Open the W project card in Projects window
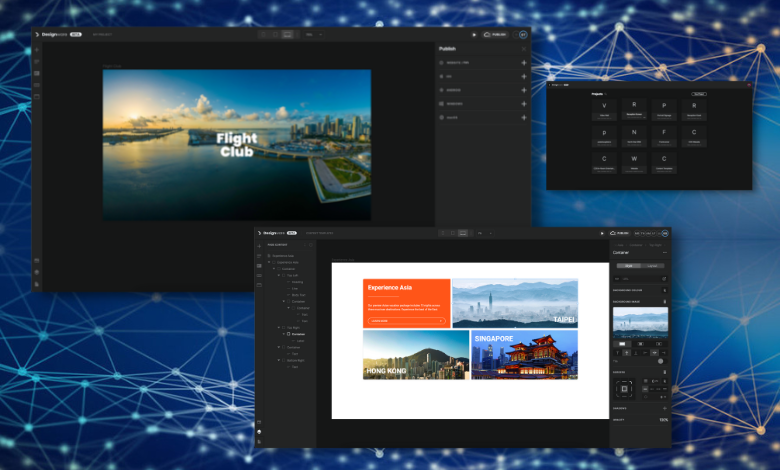The width and height of the screenshot is (780, 470). tap(634, 163)
